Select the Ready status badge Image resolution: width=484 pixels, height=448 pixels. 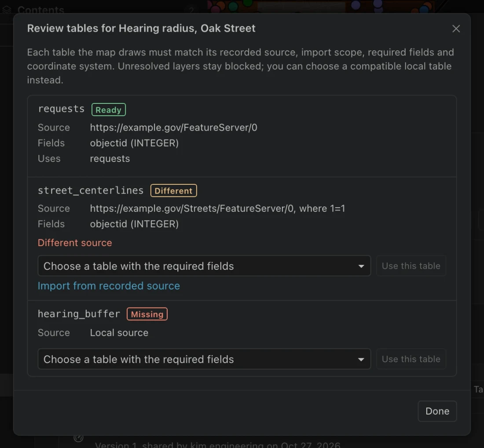point(108,110)
